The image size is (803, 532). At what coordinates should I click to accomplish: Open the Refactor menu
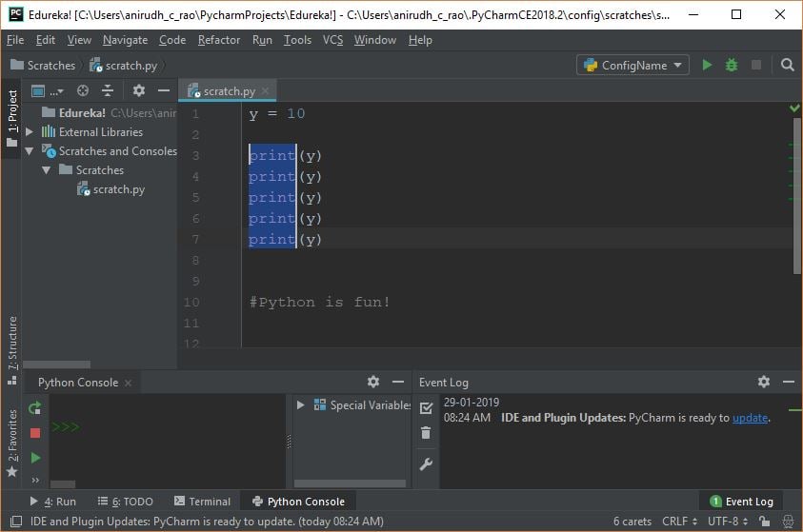coord(219,40)
